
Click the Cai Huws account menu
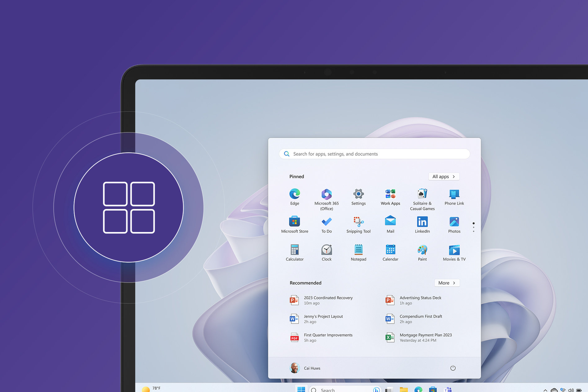305,368
